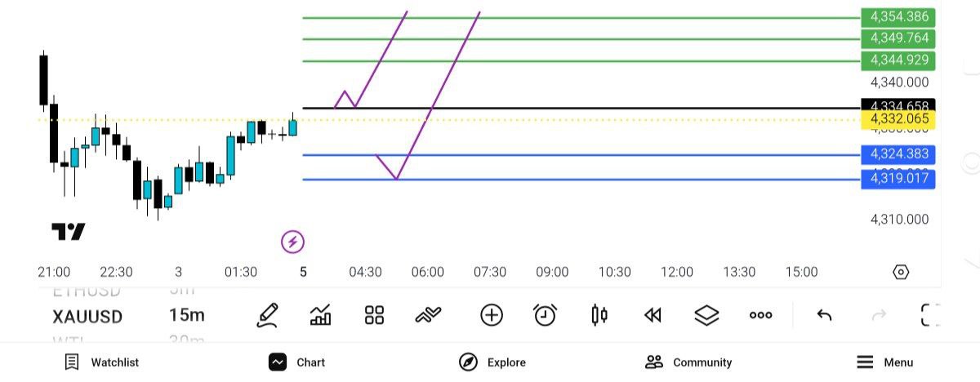Screen dimensions: 980x382
Task: Change the 15m timeframe interval
Action: tap(187, 316)
